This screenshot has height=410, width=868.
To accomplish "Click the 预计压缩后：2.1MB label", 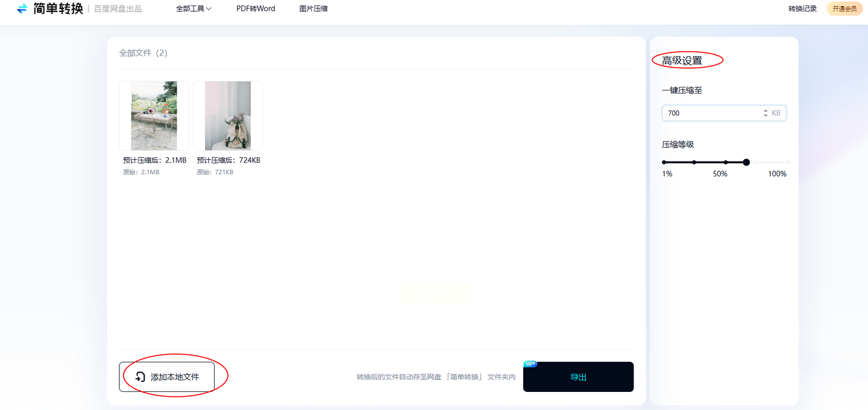I will tap(155, 160).
